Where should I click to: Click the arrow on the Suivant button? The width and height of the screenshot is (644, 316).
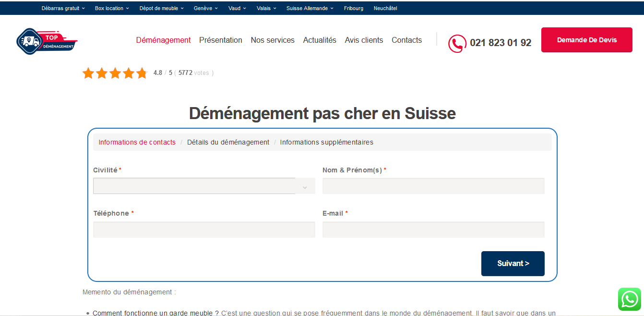coord(526,263)
